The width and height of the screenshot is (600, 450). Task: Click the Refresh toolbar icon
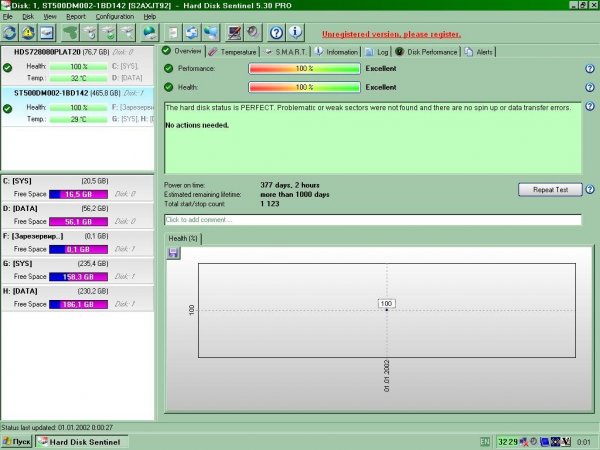click(x=12, y=32)
